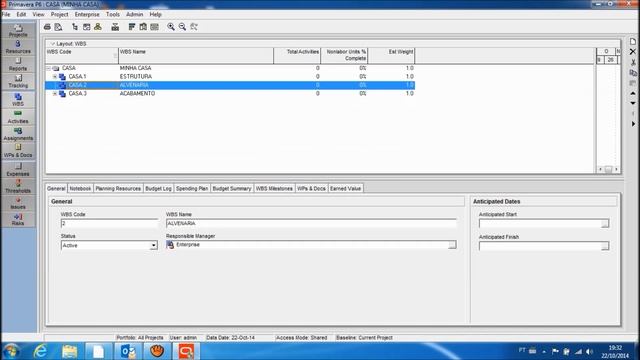Click the Bars/Gantt layout toolbar icon
This screenshot has height=360, width=640.
(x=132, y=27)
